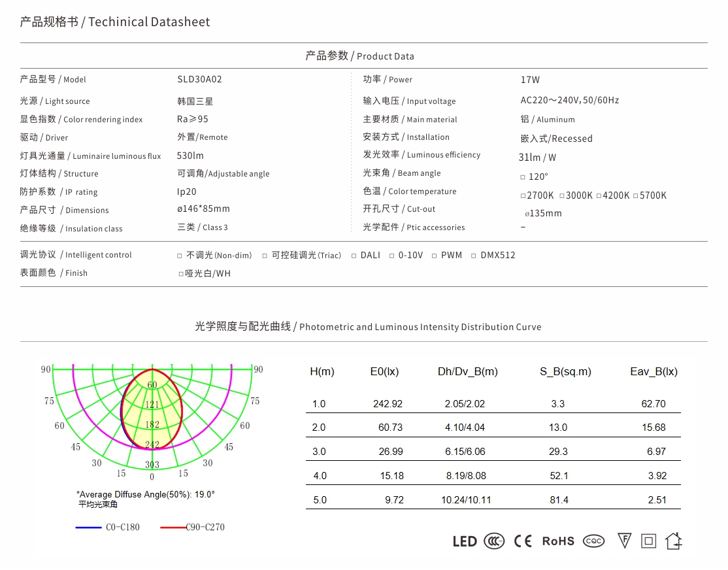Screen dimensions: 728x570
Task: Click the E0(lx) column header
Action: point(384,372)
